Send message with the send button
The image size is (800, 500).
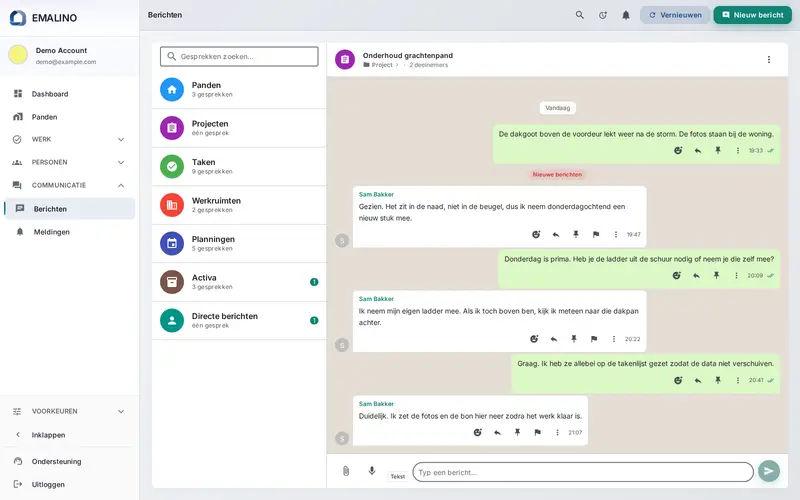click(768, 471)
